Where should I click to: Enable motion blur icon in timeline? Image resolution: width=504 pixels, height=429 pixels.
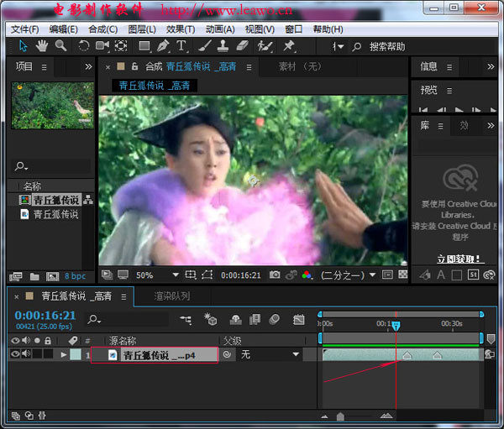pyautogui.click(x=274, y=320)
